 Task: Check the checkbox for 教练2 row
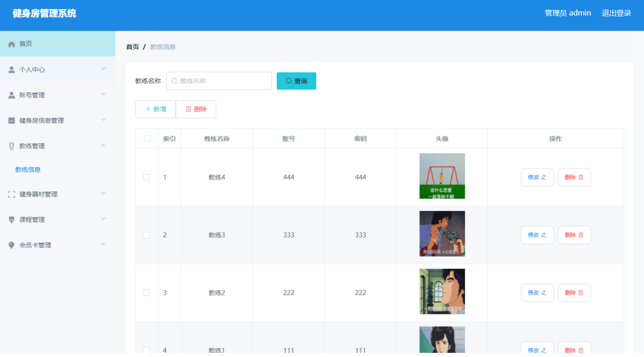(146, 293)
